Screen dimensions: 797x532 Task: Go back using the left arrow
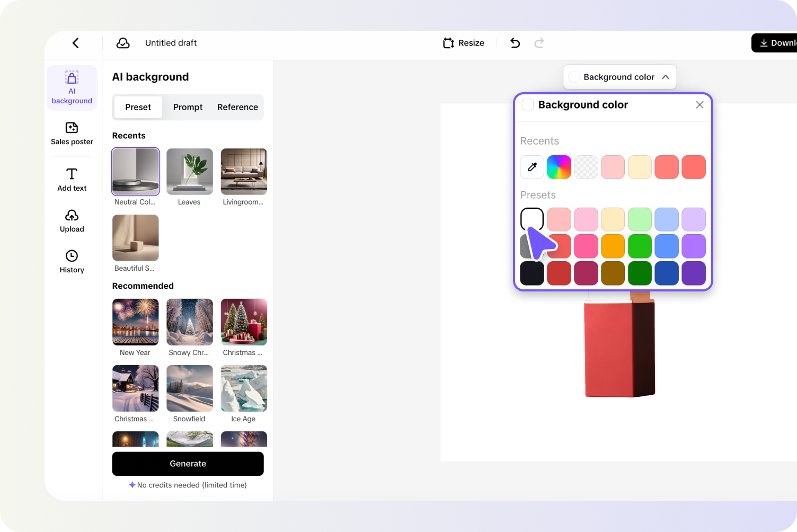[x=76, y=43]
